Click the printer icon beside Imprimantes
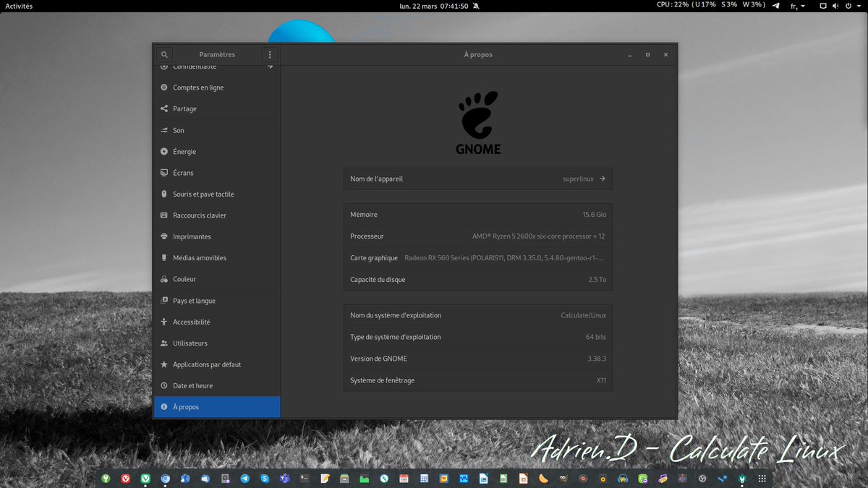Screen dimensions: 868x488 pyautogui.click(x=164, y=236)
